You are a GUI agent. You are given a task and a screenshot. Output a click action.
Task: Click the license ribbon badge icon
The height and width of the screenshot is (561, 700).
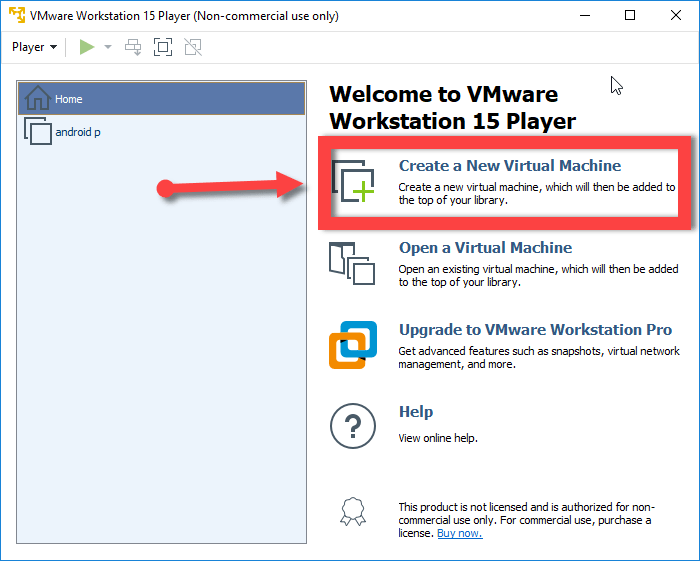(x=352, y=512)
